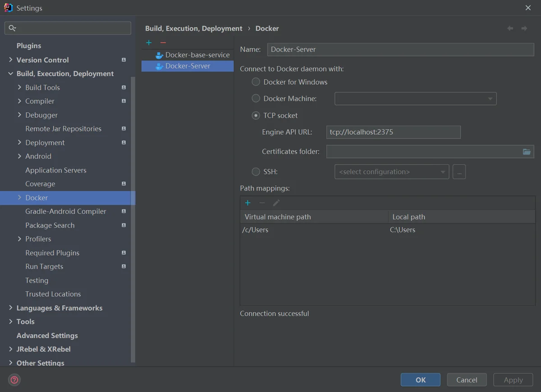Click the settings tree vertical scrollbar
541x392 pixels.
pos(133,219)
